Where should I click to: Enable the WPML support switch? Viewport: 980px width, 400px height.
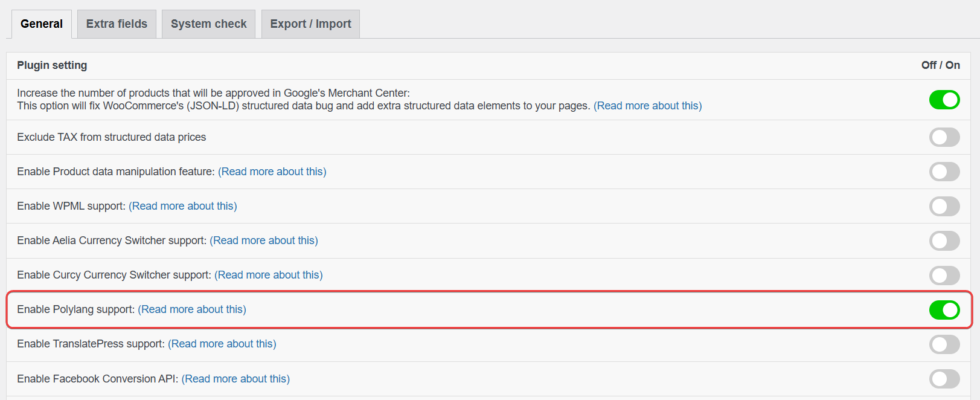[x=944, y=206]
